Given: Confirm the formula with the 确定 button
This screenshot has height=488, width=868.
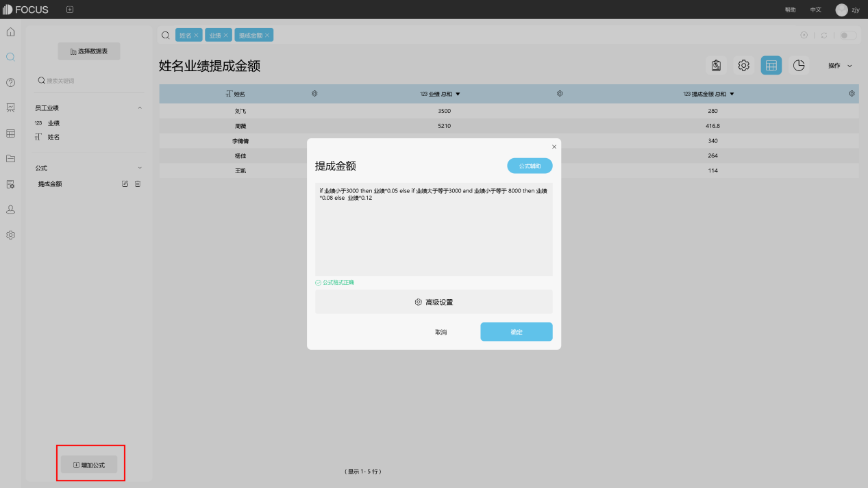Looking at the screenshot, I should click(x=516, y=331).
